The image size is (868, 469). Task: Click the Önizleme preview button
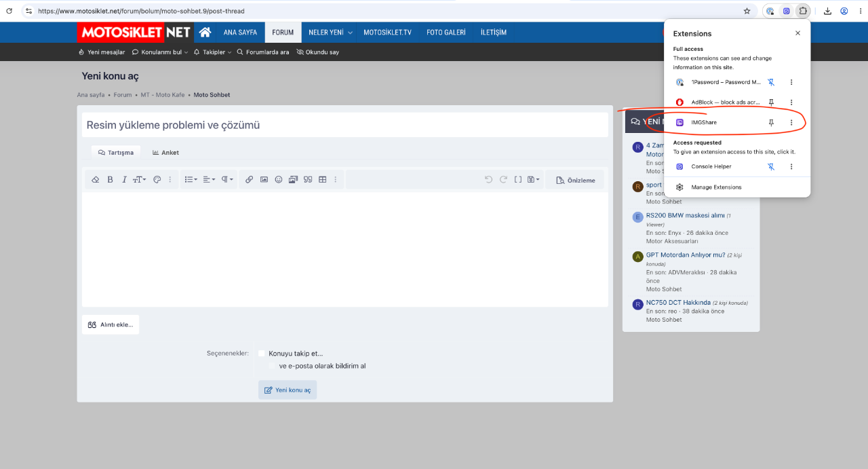tap(575, 180)
